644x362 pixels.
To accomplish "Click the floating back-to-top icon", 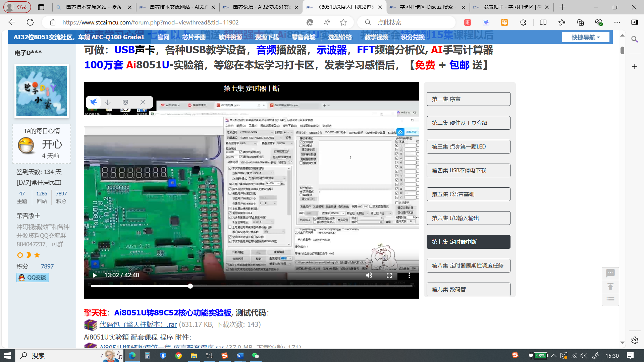I will tap(610, 287).
